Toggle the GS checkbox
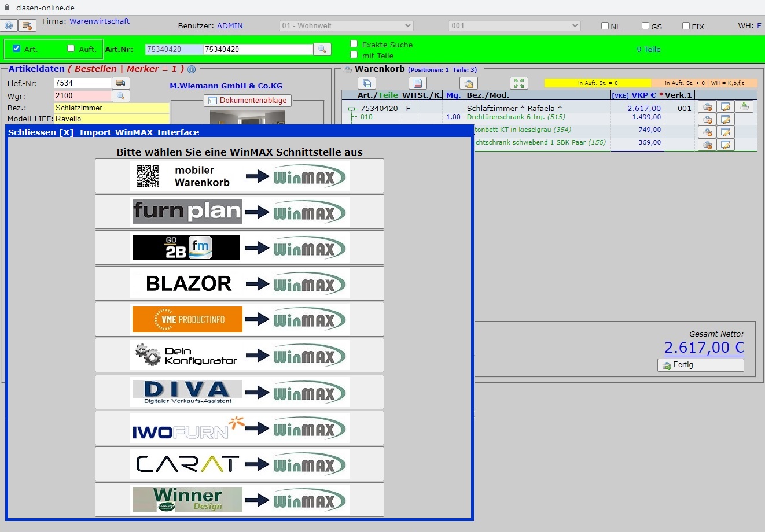Image resolution: width=765 pixels, height=532 pixels. point(646,26)
